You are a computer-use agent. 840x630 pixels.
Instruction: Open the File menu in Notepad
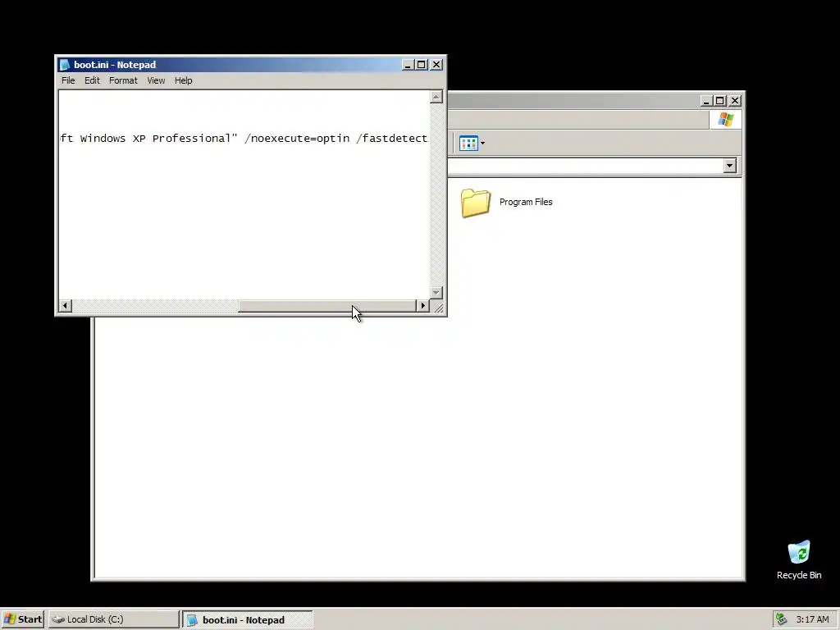[x=68, y=80]
